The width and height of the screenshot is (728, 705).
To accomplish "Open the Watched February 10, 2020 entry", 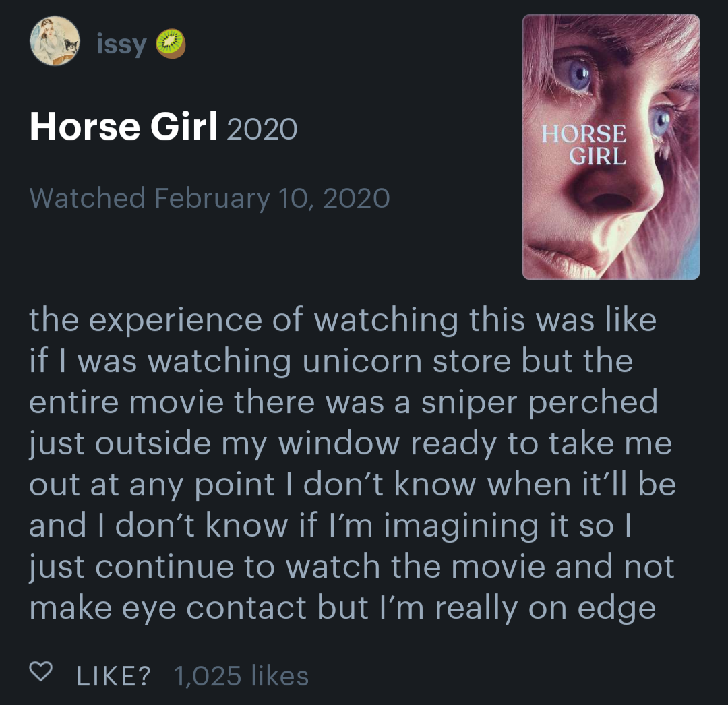I will [x=210, y=198].
